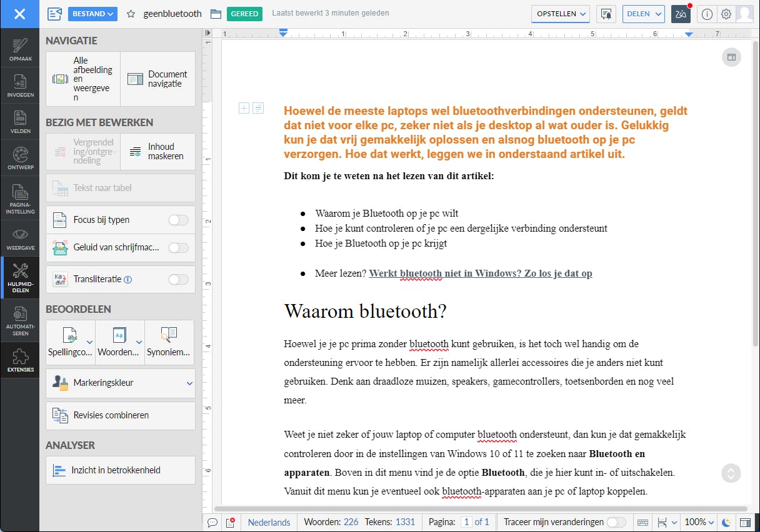Screen dimensions: 760x532
Task: Turn on Geluid van schrijfmachine toggle
Action: (x=178, y=248)
